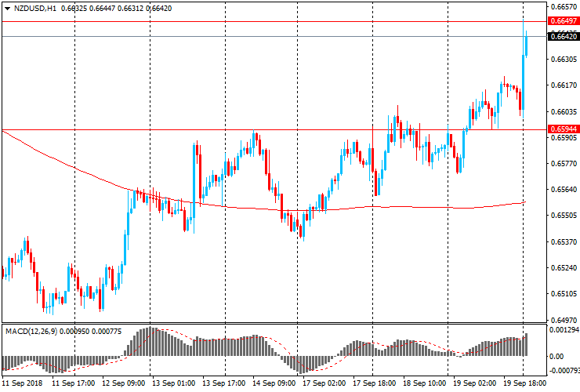Click the 13 Sep 17:00 time label
The image size is (580, 392).
[x=223, y=383]
